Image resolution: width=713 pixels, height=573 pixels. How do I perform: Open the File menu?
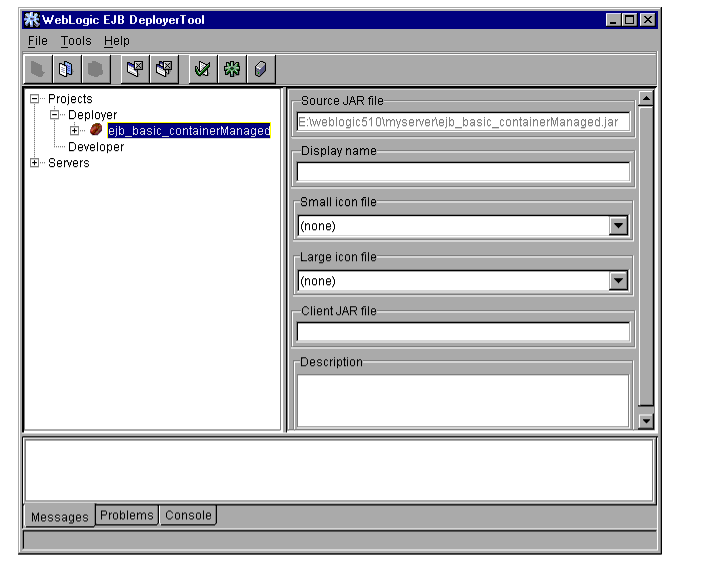coord(37,41)
